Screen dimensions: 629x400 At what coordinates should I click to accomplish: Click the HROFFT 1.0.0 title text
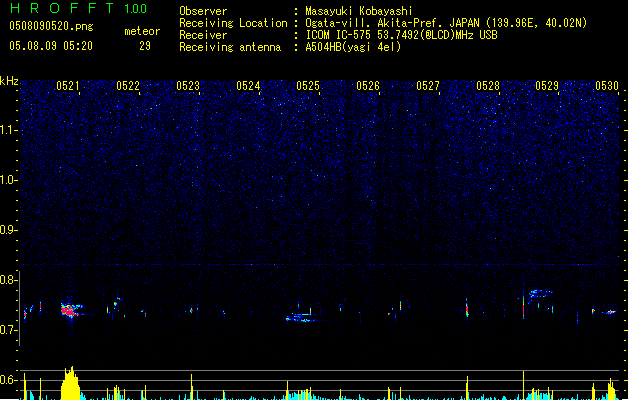coord(78,8)
